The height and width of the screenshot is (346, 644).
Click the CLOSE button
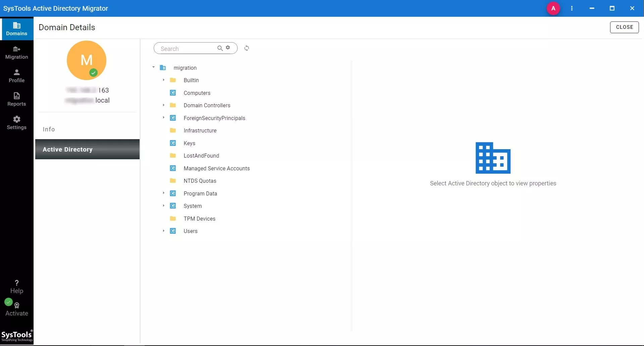[624, 27]
